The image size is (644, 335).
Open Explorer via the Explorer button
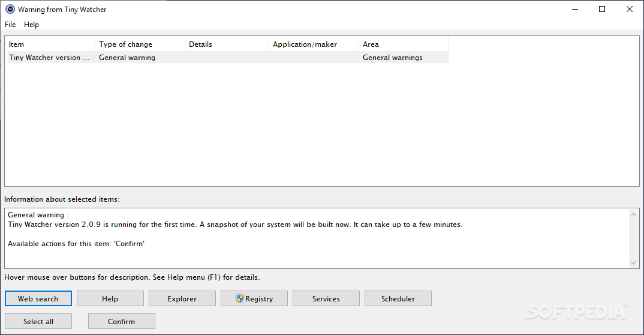182,299
